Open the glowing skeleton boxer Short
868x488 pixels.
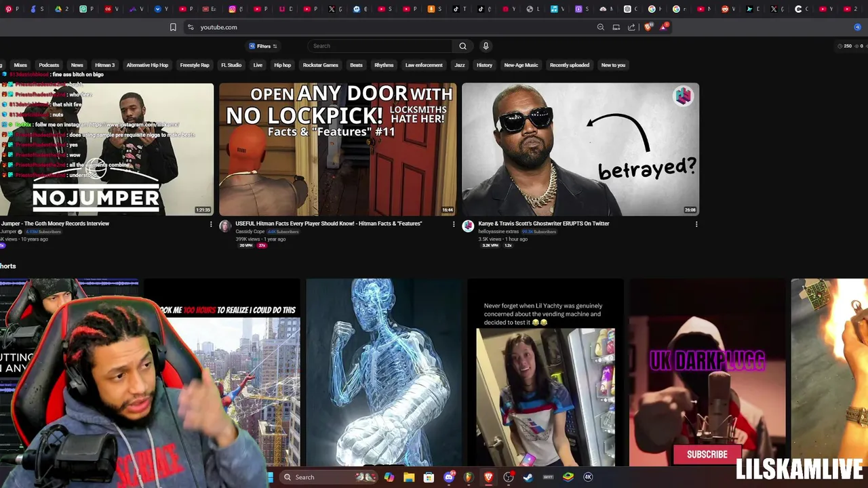click(383, 373)
